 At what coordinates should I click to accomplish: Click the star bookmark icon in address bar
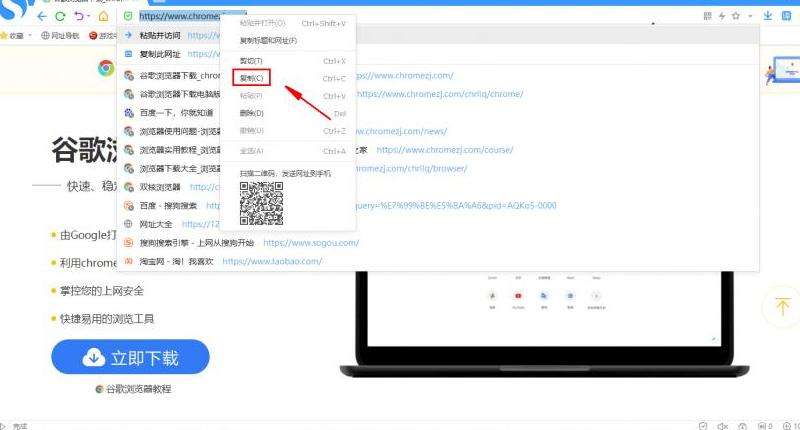[736, 16]
